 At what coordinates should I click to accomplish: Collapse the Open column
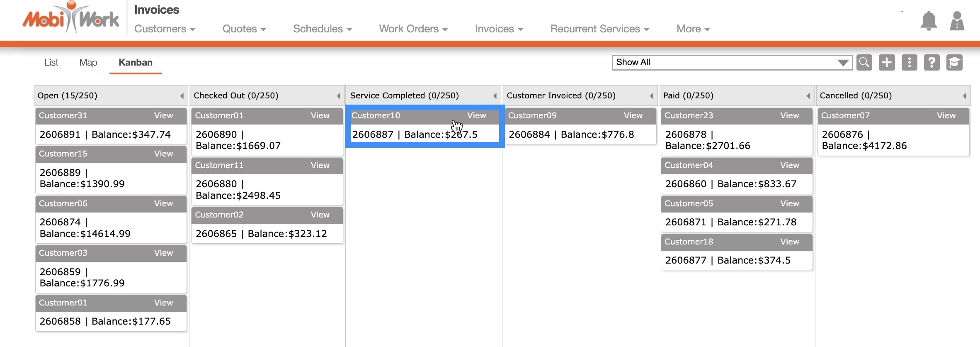coord(182,96)
